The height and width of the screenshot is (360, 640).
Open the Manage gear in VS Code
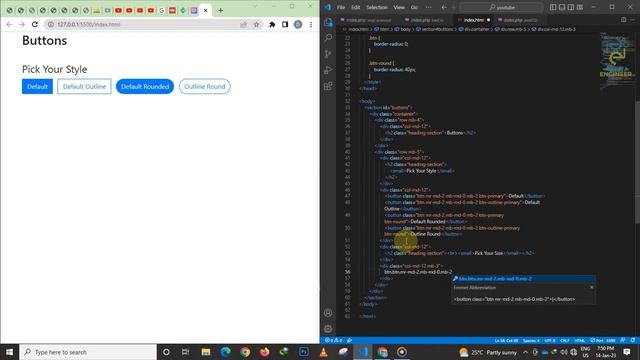tap(328, 329)
